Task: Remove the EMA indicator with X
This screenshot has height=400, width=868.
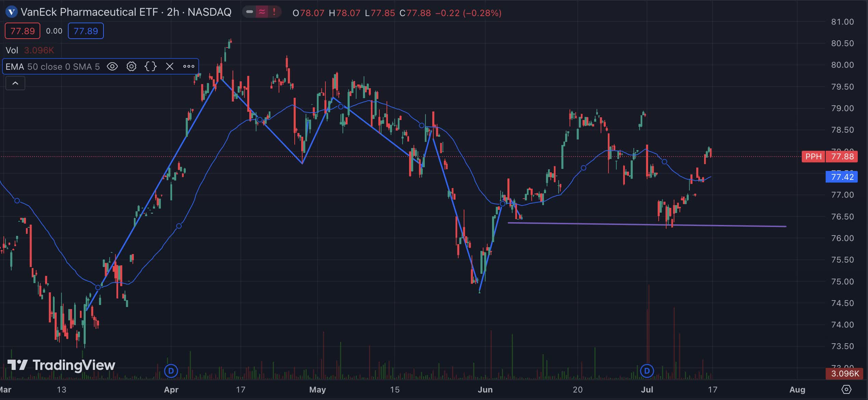Action: point(170,66)
